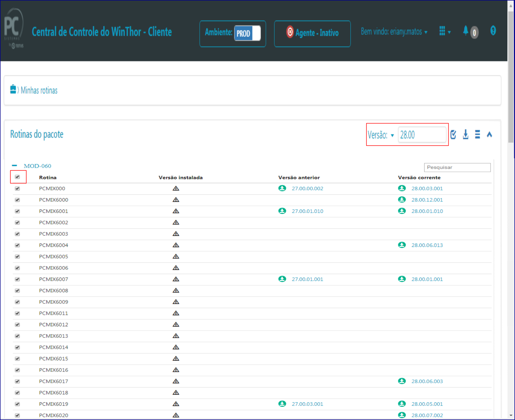The image size is (515, 420).
Task: Click the check-edit icon beside the version field
Action: (453, 134)
